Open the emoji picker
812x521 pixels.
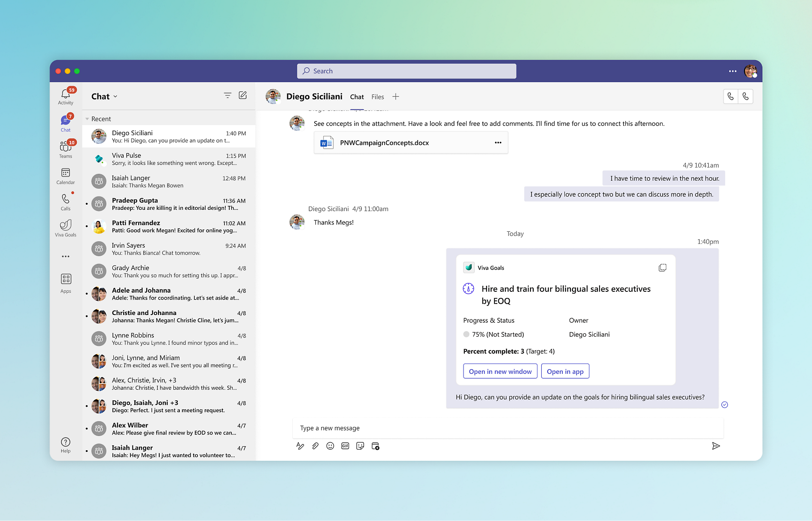(330, 446)
